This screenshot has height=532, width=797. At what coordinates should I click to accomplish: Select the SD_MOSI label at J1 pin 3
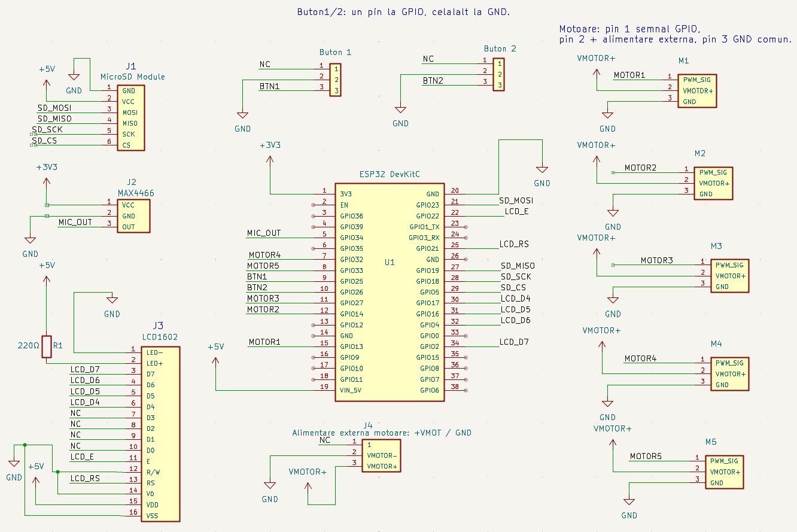54,108
